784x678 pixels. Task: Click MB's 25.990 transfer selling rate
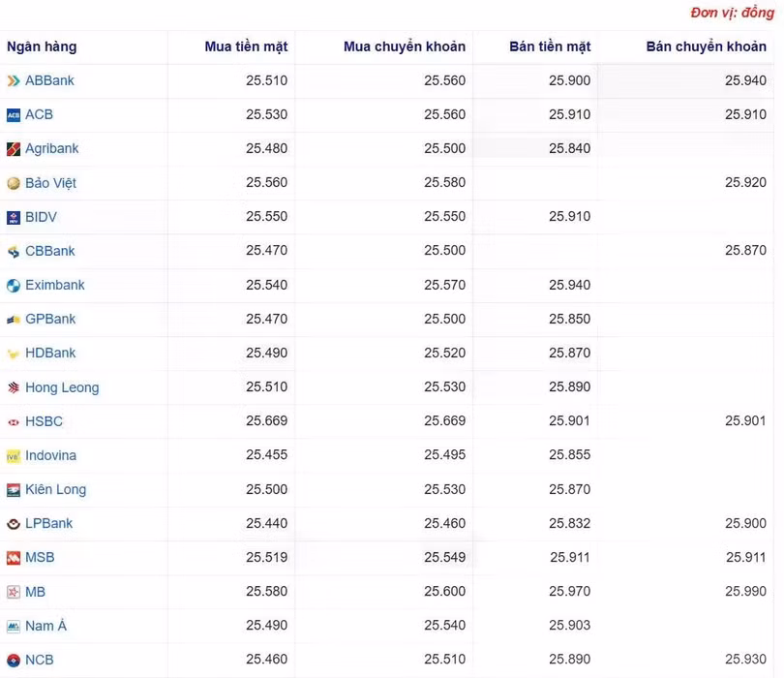pos(745,592)
